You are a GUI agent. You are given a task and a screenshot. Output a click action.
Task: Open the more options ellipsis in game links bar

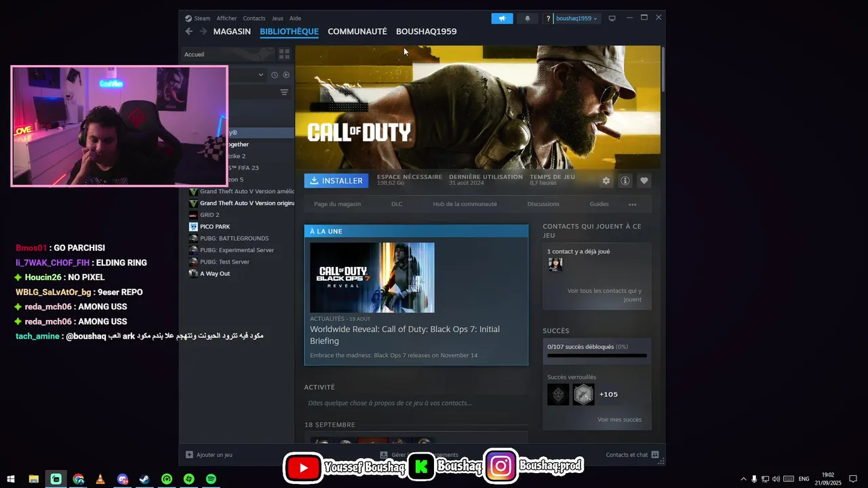(x=633, y=204)
